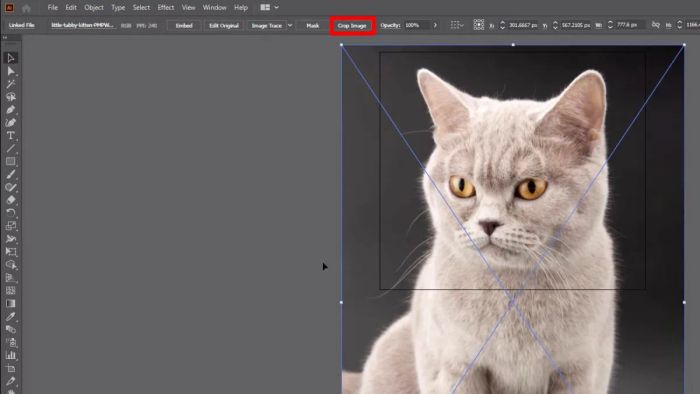Viewport: 700px width, 394px height.
Task: Choose the Shaper tool
Action: (x=11, y=187)
